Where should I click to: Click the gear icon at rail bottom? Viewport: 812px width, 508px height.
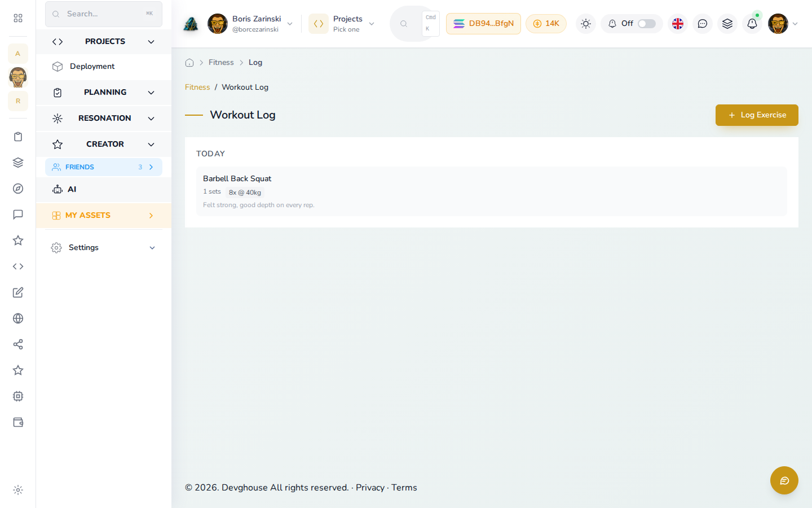(18, 490)
